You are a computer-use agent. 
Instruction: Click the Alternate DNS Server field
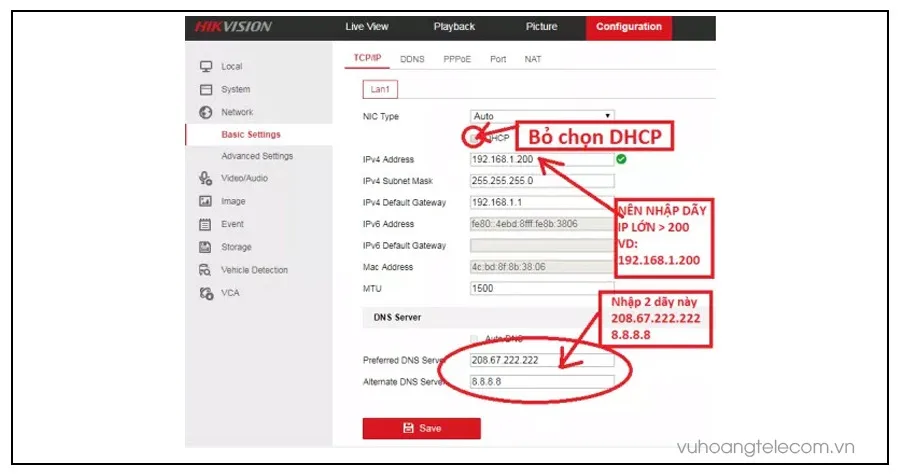pos(542,382)
